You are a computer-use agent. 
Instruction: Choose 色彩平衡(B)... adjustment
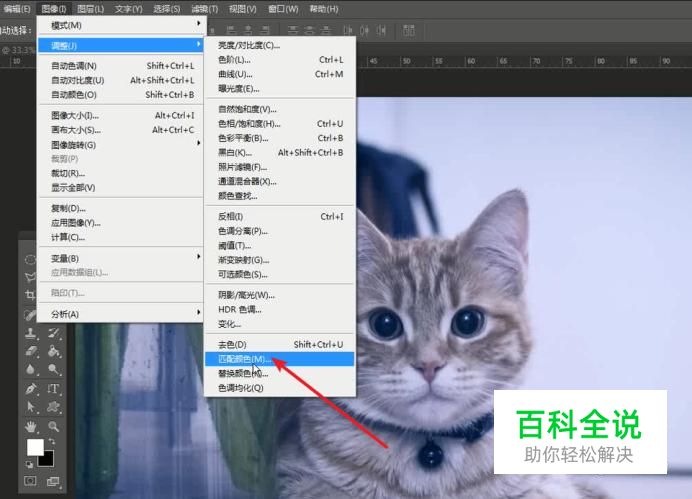(280, 138)
